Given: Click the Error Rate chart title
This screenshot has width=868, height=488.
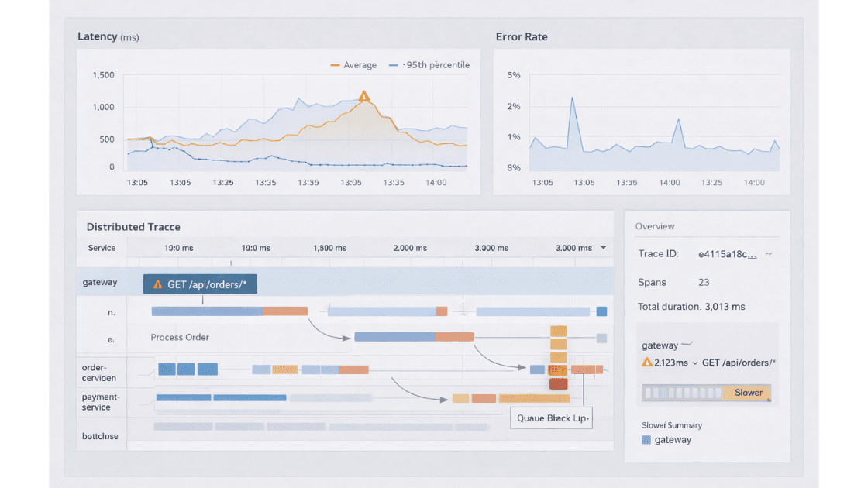Looking at the screenshot, I should [522, 36].
